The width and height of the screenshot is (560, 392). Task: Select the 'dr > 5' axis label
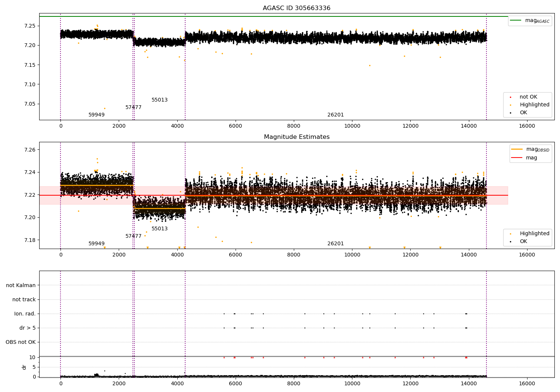click(28, 328)
